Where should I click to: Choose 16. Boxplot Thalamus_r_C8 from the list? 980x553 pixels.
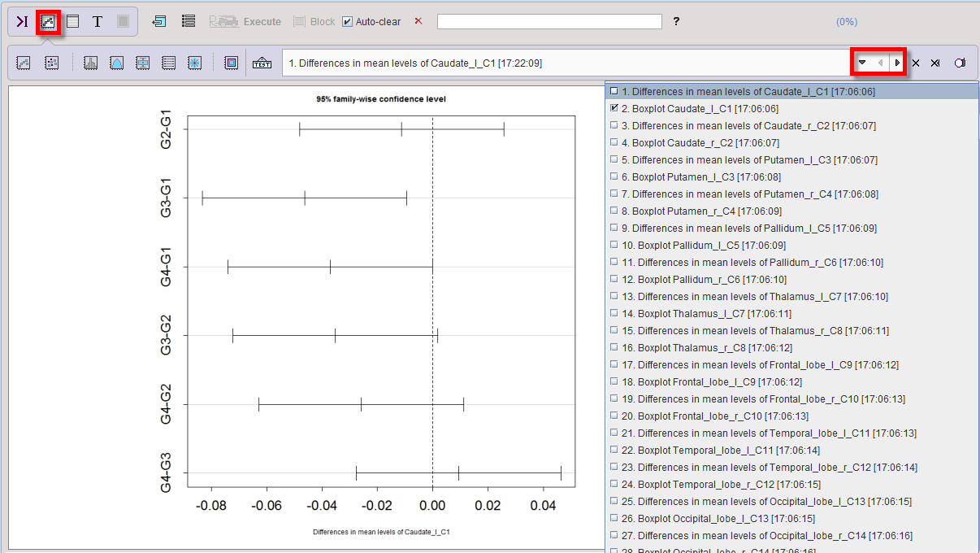click(792, 348)
